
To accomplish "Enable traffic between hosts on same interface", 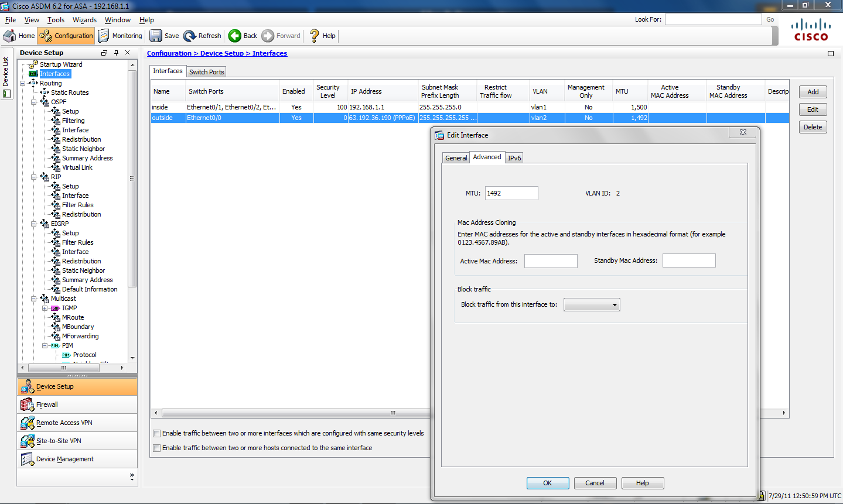I will point(156,448).
